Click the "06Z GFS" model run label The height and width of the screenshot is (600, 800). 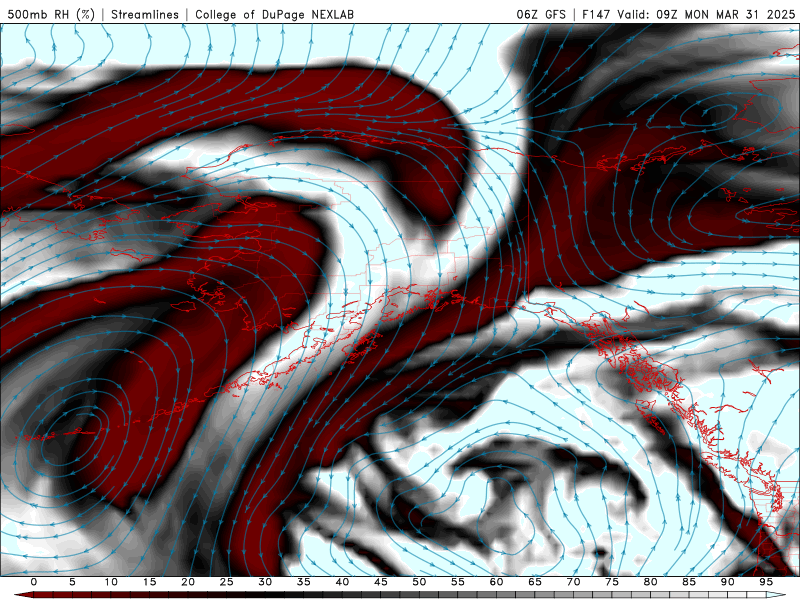click(x=541, y=14)
